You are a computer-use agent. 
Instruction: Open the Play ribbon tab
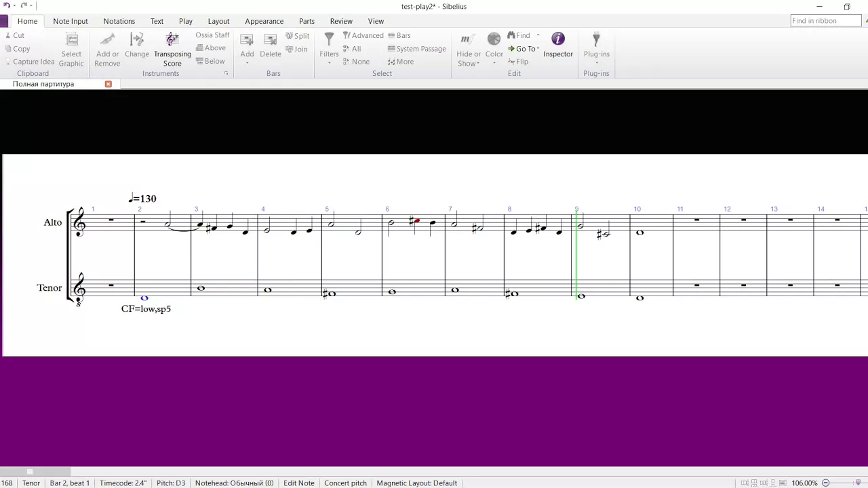(186, 21)
